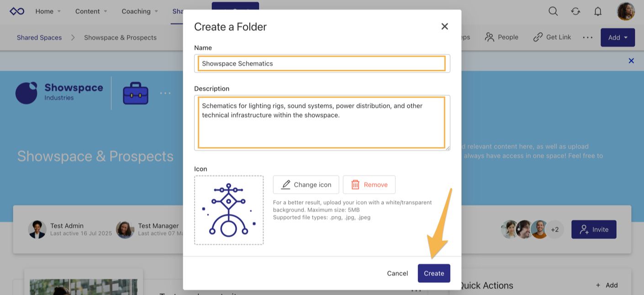This screenshot has width=644, height=295.
Task: Click the Showpad infinity logo
Action: (17, 11)
